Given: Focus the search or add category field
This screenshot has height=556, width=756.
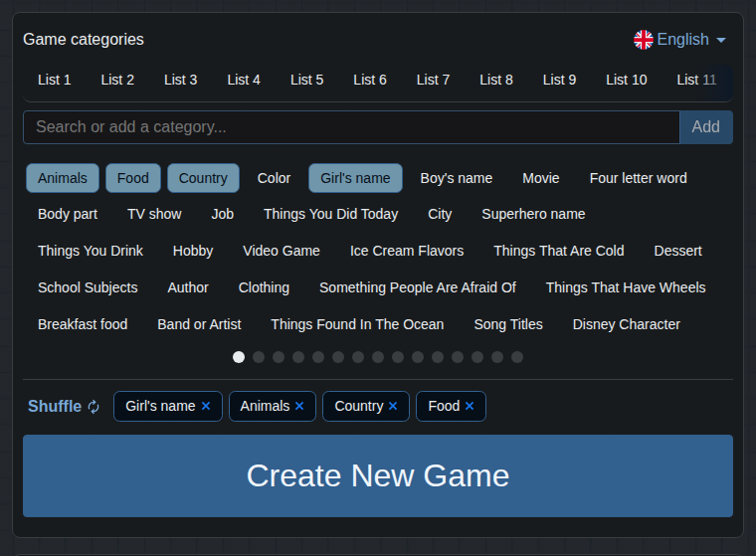Looking at the screenshot, I should pos(351,127).
